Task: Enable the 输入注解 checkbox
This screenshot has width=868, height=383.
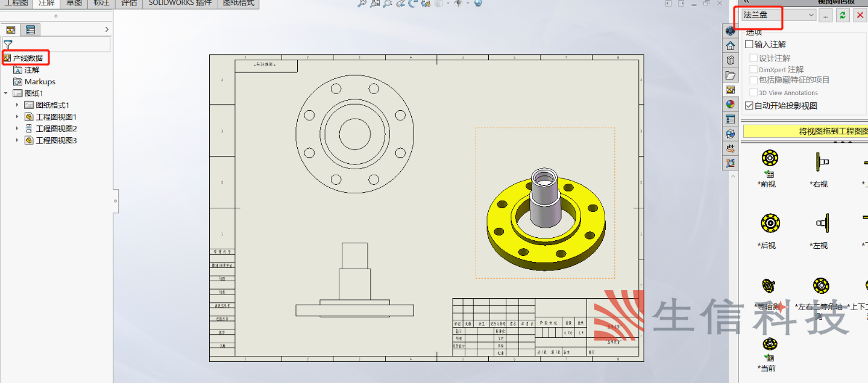Action: pos(749,45)
